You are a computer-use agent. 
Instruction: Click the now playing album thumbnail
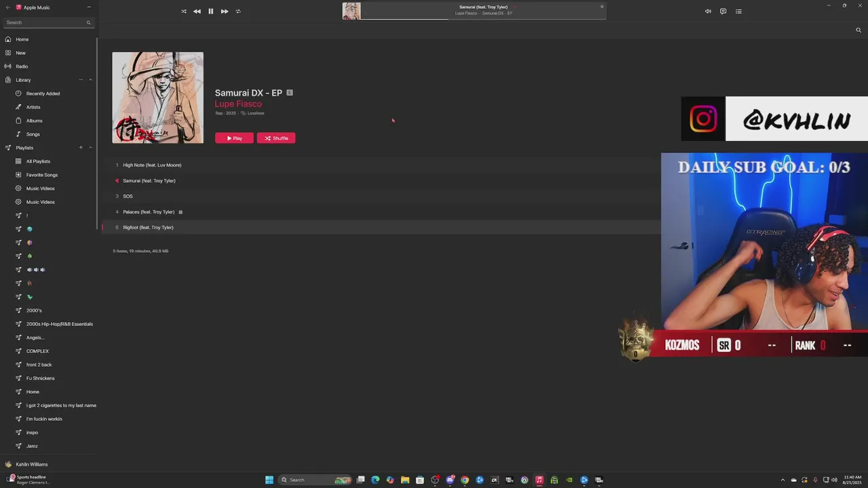351,11
